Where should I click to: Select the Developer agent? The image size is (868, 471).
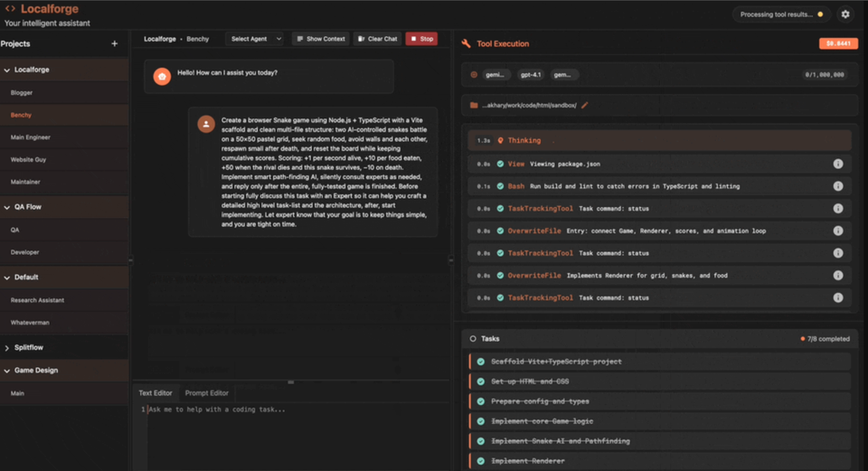64,252
